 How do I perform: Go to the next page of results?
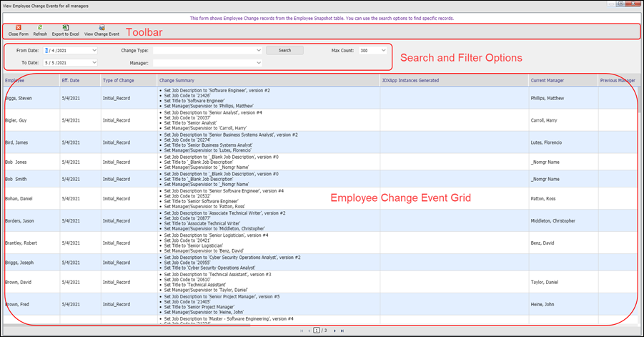335,331
